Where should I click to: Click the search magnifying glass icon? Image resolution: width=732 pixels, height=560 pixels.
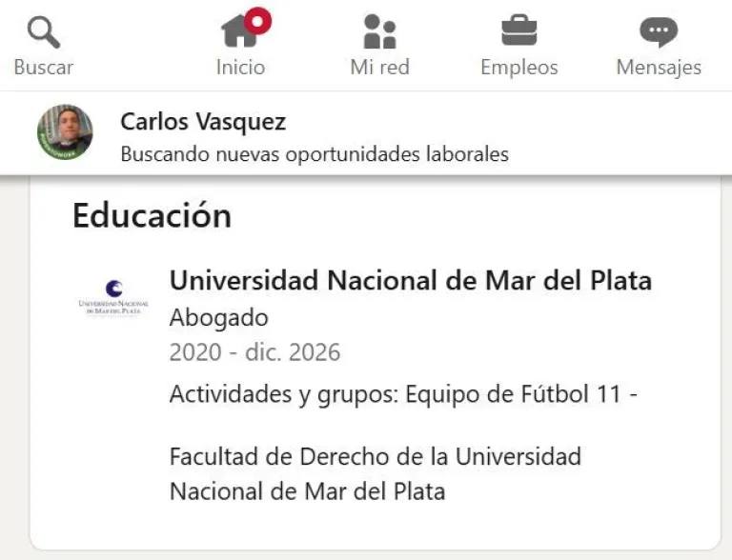click(x=43, y=31)
